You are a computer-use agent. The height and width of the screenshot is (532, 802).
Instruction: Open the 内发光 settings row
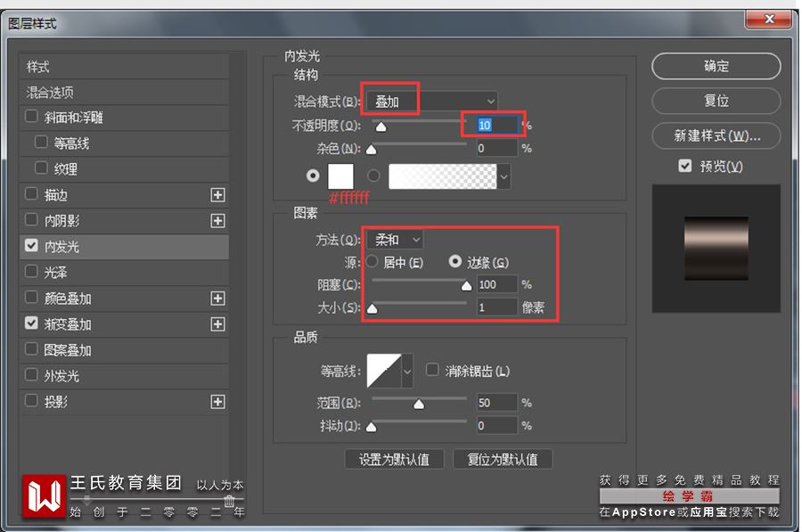[124, 247]
